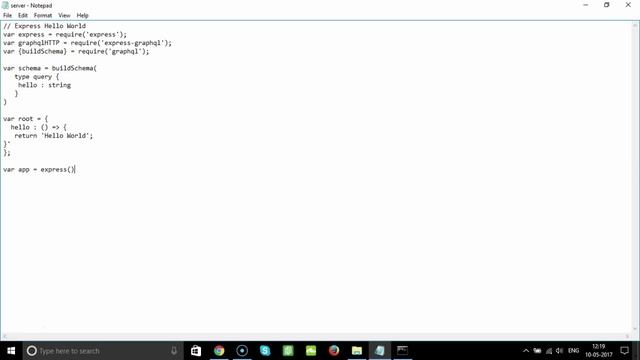Viewport: 640px width, 360px height.
Task: Click on 'express-graphql' in the require line
Action: click(133, 43)
